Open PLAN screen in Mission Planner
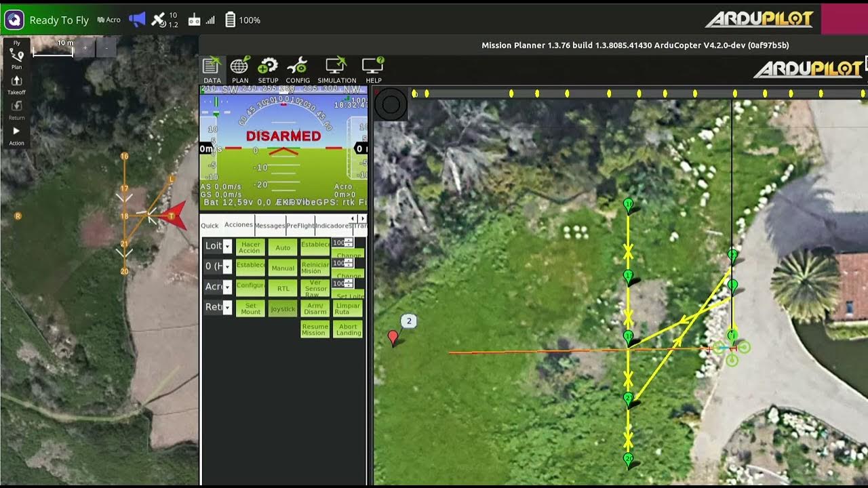The image size is (868, 488). tap(240, 70)
